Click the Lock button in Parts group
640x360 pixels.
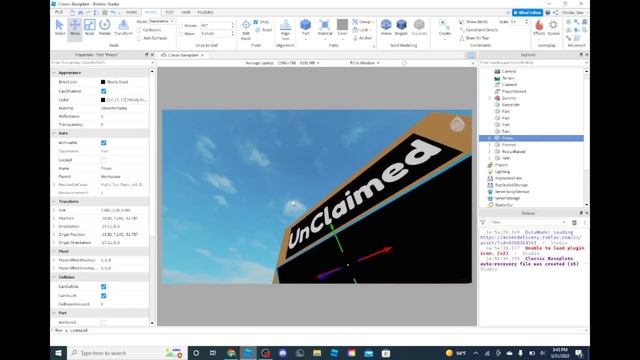(x=361, y=30)
